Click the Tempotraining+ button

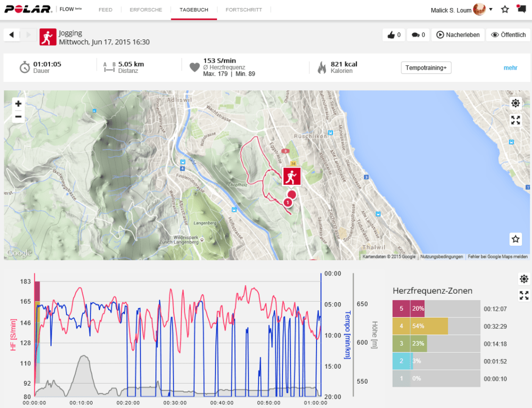426,68
